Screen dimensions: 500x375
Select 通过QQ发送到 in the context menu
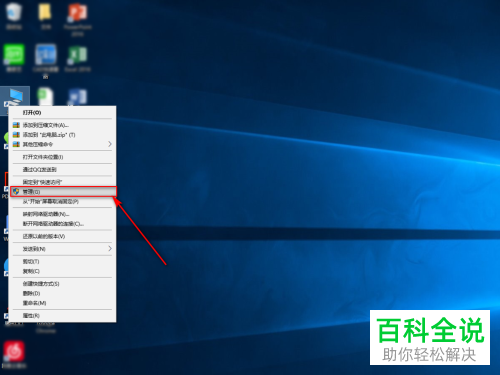[x=62, y=170]
